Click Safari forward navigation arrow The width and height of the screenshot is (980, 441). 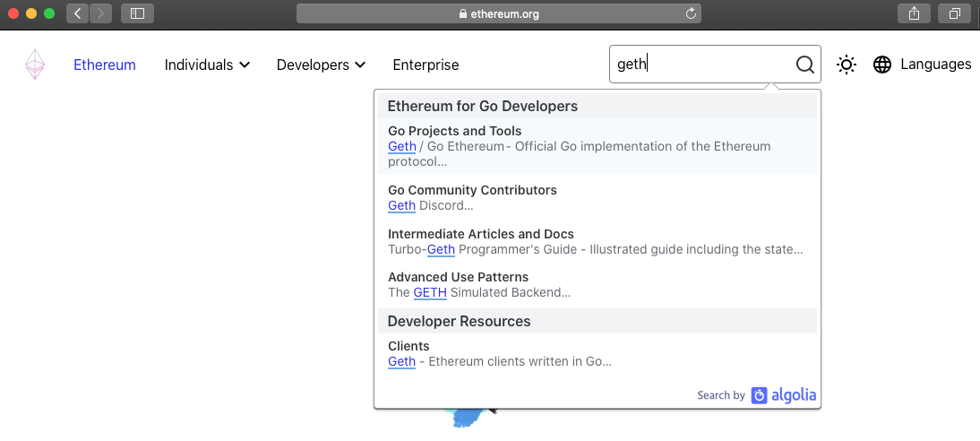point(100,13)
